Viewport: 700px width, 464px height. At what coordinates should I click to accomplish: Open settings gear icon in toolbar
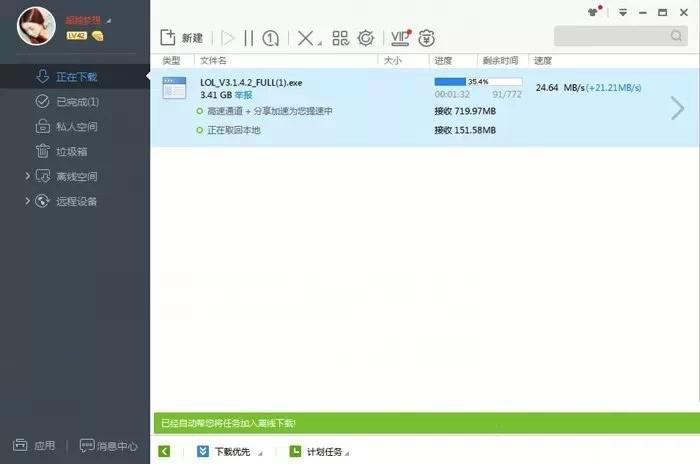tap(366, 38)
